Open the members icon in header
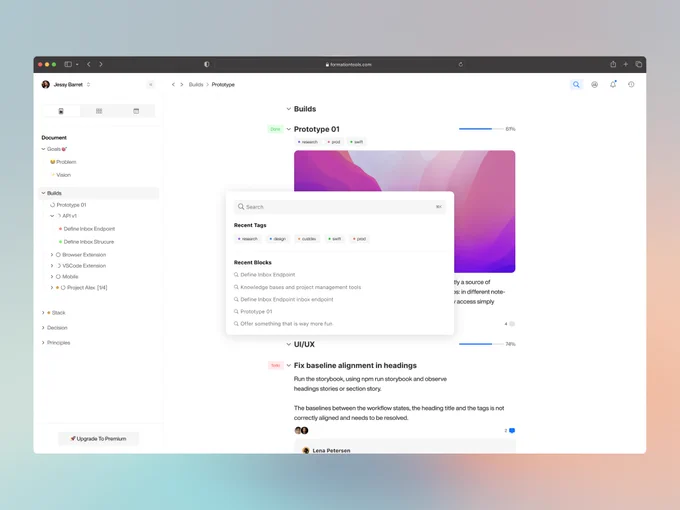Screen dimensions: 680x510 (x=595, y=85)
